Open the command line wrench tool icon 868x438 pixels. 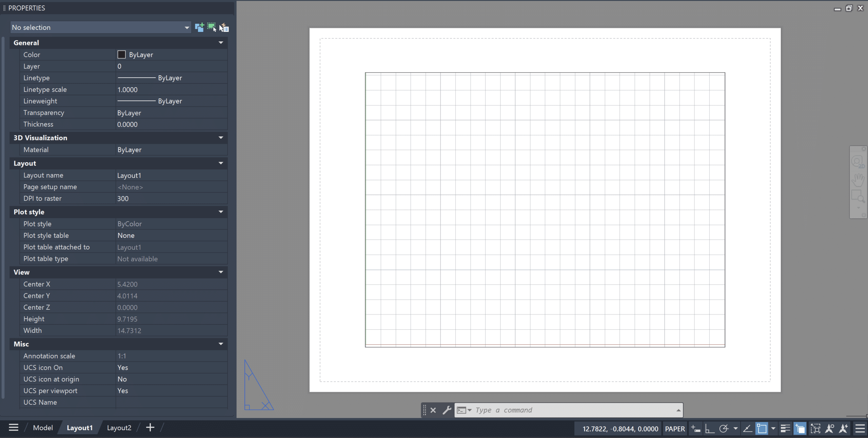click(x=447, y=410)
